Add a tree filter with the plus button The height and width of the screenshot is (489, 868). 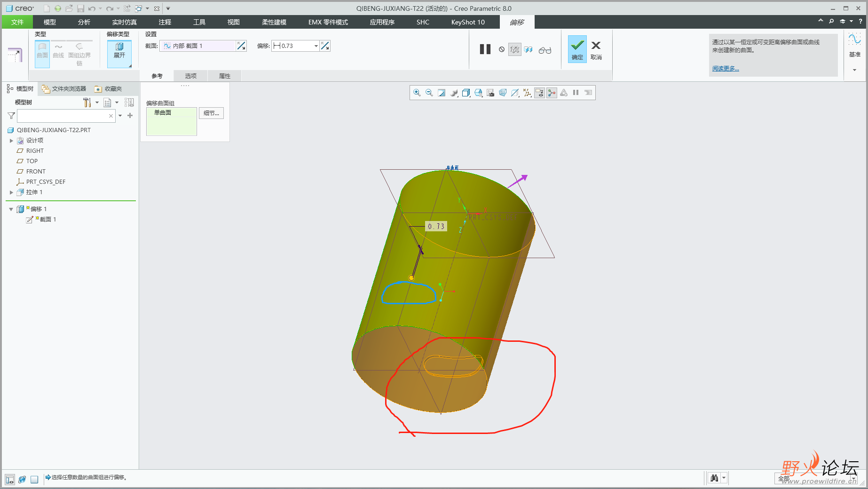130,116
